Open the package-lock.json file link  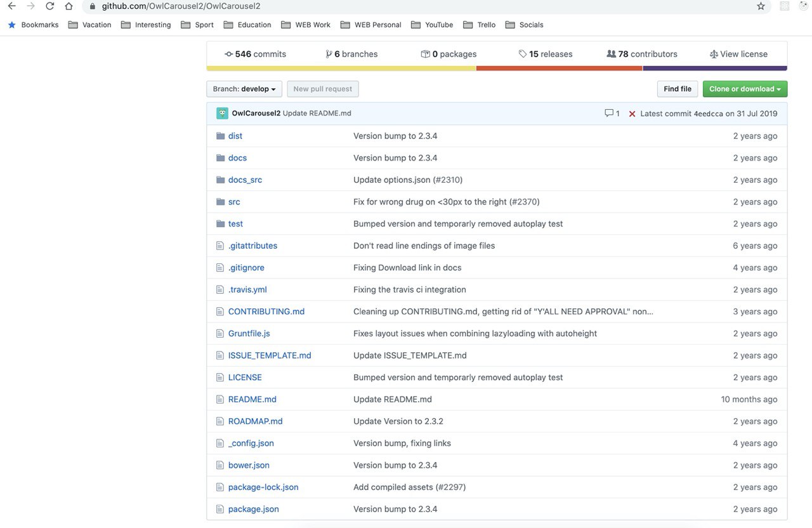263,487
